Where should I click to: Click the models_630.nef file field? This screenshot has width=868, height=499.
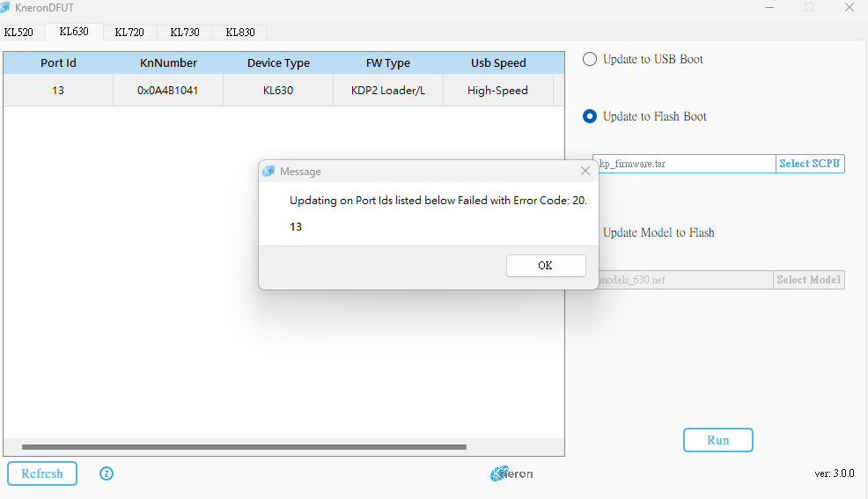[685, 279]
